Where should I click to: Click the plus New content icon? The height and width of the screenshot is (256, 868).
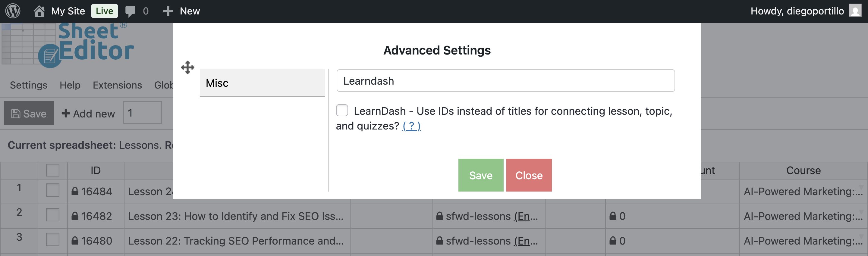(168, 11)
